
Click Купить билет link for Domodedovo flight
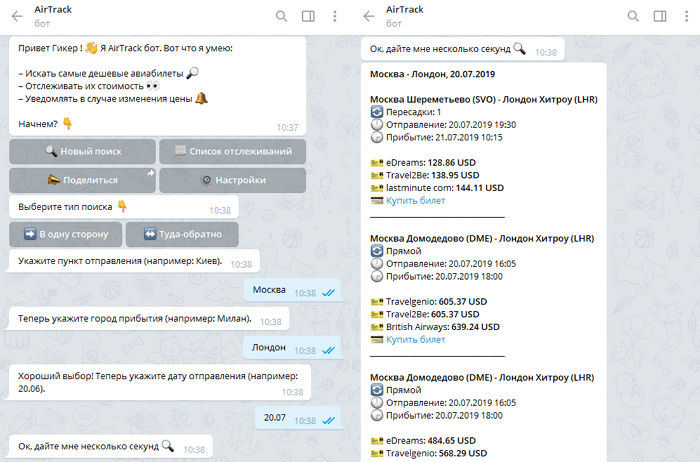point(416,339)
